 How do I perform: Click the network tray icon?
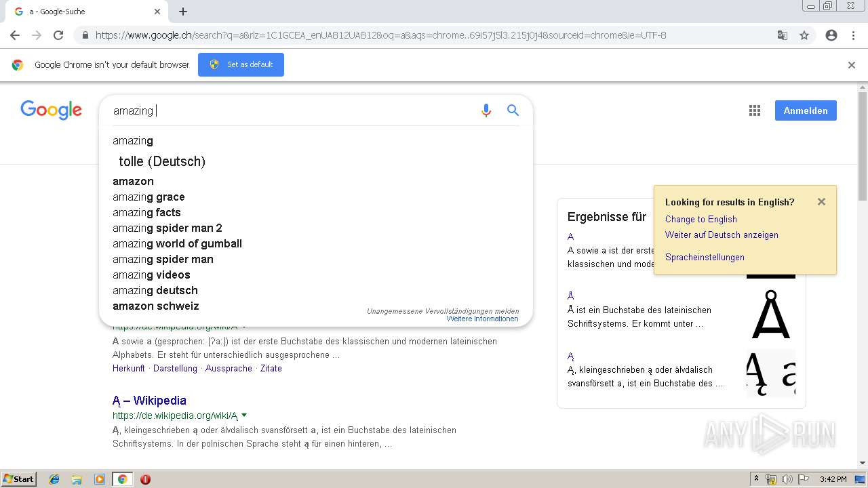tap(771, 479)
